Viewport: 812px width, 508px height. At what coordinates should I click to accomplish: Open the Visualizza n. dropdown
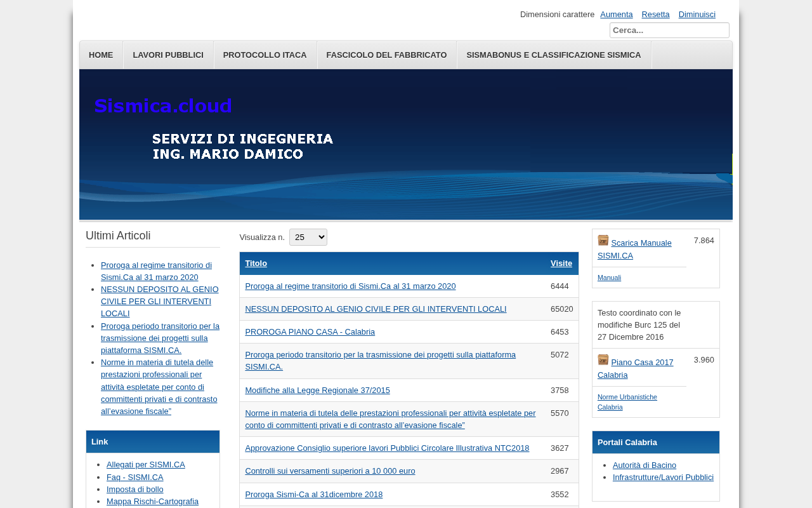pyautogui.click(x=308, y=237)
